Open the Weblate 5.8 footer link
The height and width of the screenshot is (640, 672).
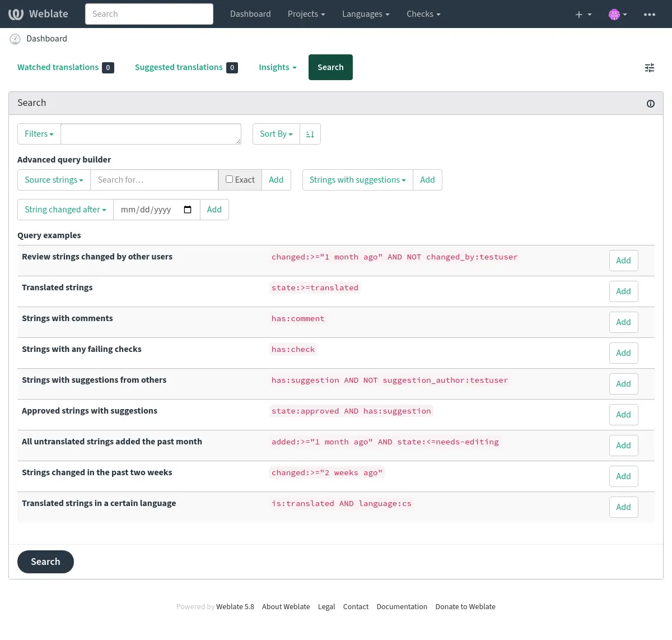tap(235, 607)
